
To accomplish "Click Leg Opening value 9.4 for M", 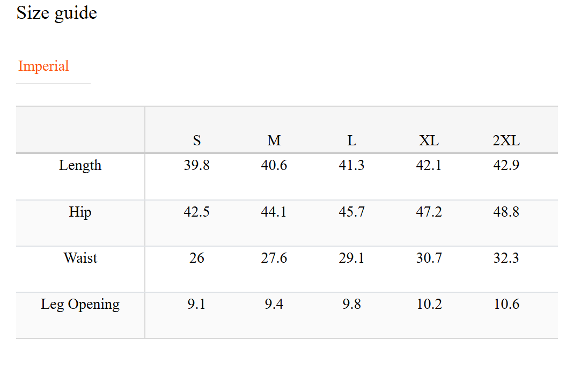I will click(x=274, y=305).
